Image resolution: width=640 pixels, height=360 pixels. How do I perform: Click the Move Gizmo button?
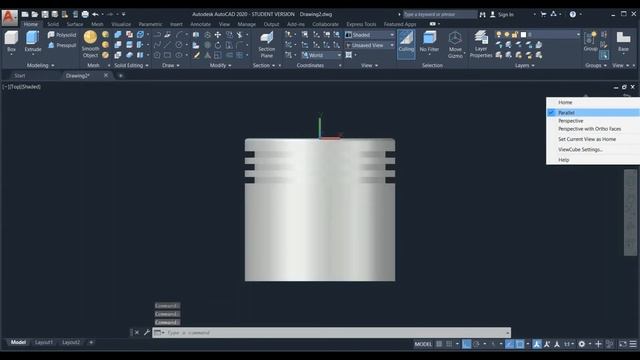(455, 45)
